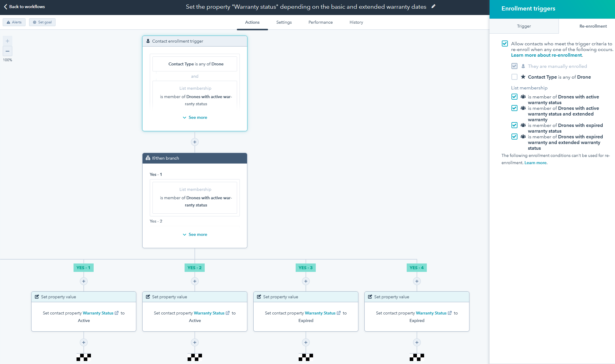This screenshot has height=364, width=615.
Task: Click the zoom in plus icon
Action: [8, 41]
